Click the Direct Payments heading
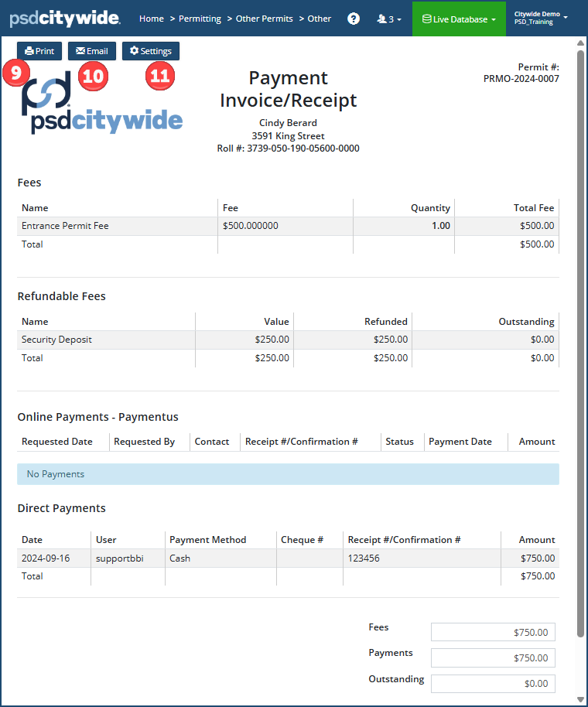This screenshot has width=588, height=707. point(61,508)
